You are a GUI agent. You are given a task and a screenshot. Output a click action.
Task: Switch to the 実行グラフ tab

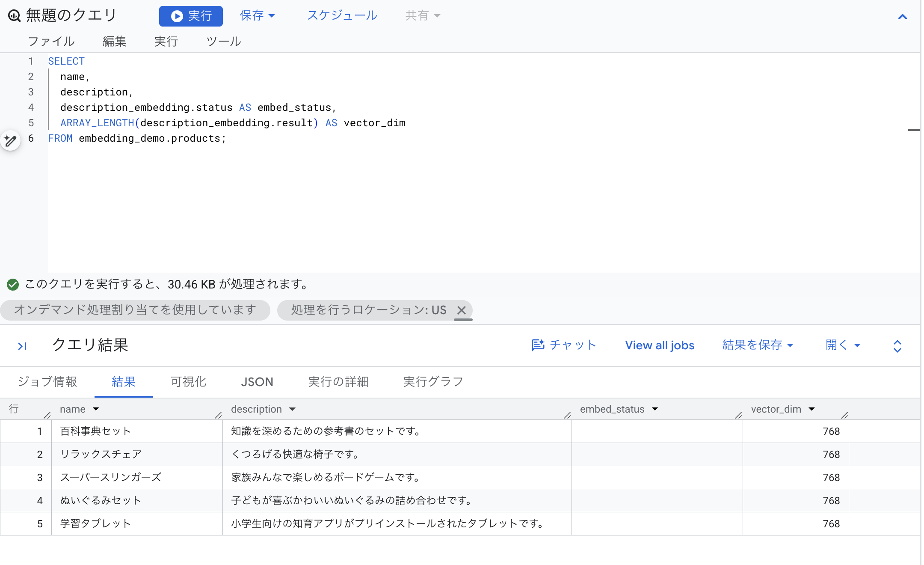[433, 382]
